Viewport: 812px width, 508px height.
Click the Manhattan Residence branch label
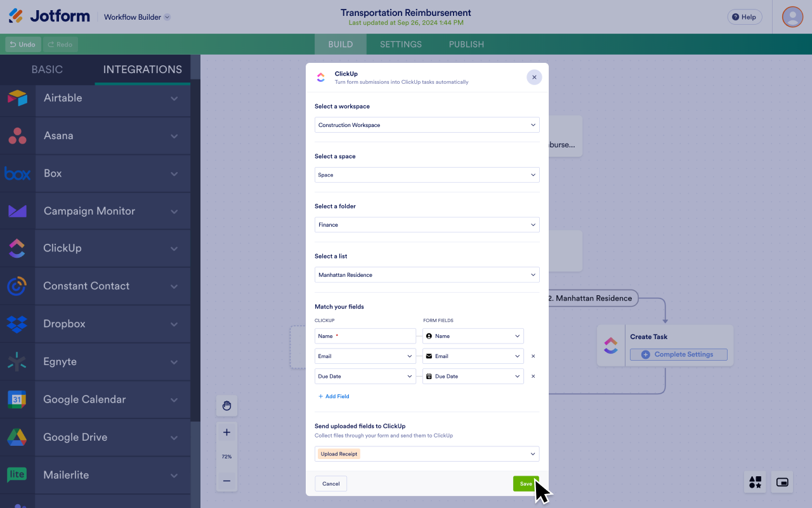coord(590,298)
